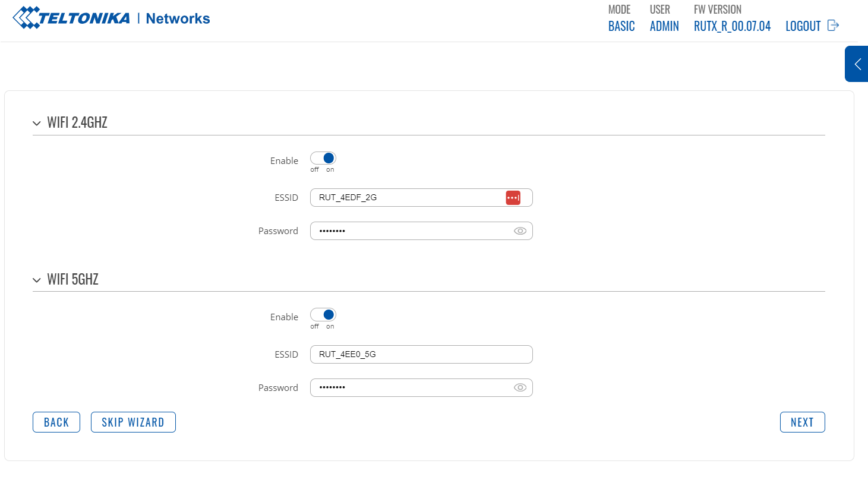
Task: Open the ADMIN user menu
Action: [x=664, y=26]
